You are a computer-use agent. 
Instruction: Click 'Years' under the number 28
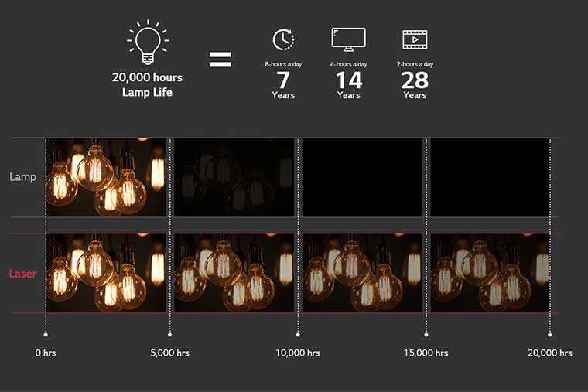(415, 95)
